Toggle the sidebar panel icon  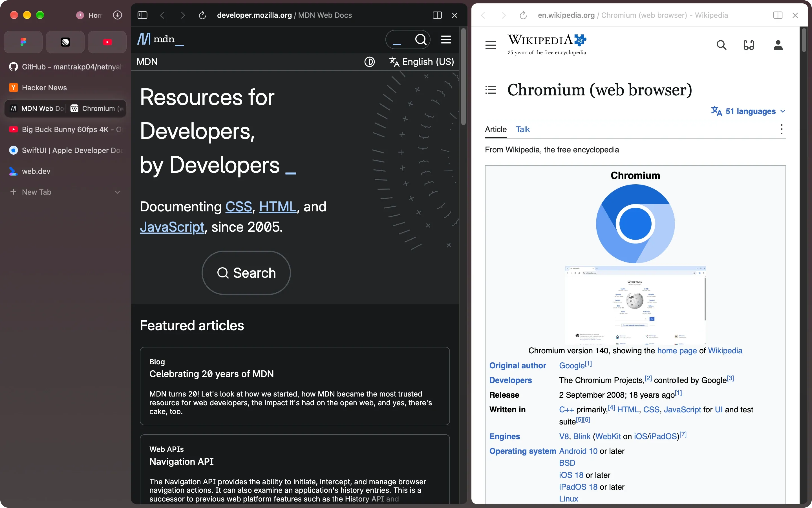coord(142,15)
